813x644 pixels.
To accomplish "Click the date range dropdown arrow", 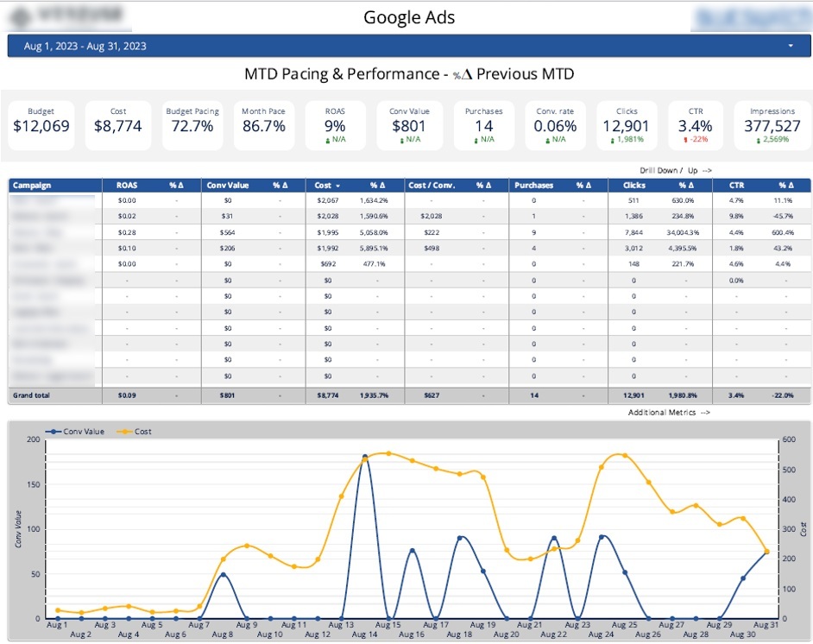I will point(791,46).
